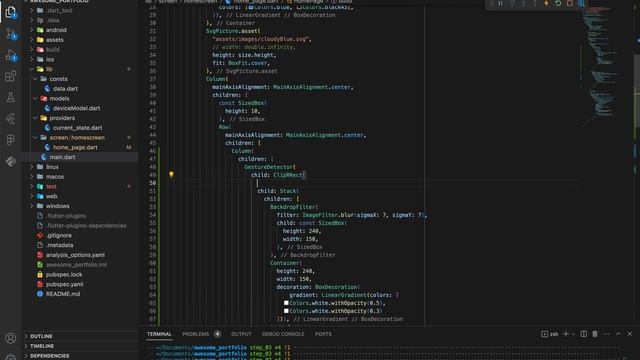The height and width of the screenshot is (360, 640).
Task: Expand the .dart_tool folder
Action: click(32, 10)
